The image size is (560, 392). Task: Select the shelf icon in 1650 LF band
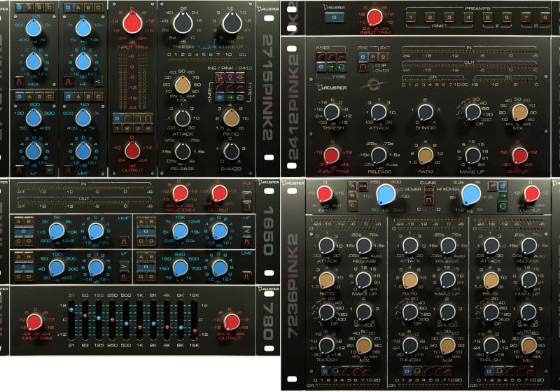click(x=124, y=266)
